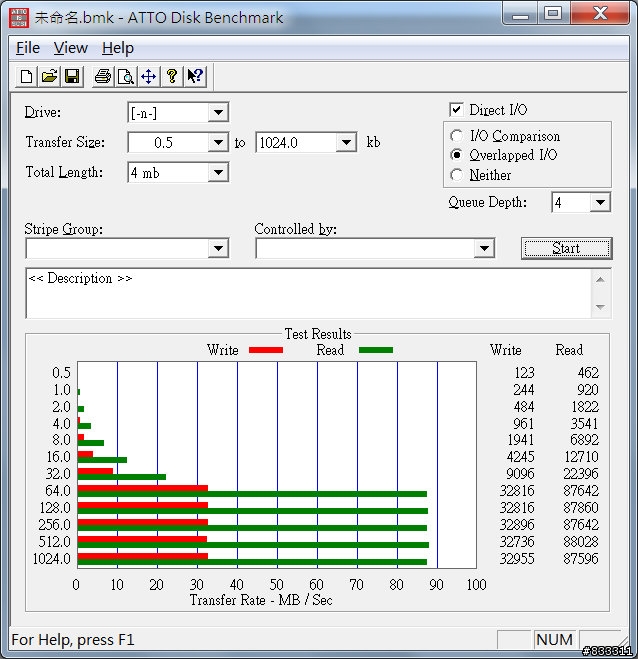Click the four-arrow move icon in toolbar
Screen dimensions: 638x659
point(148,76)
